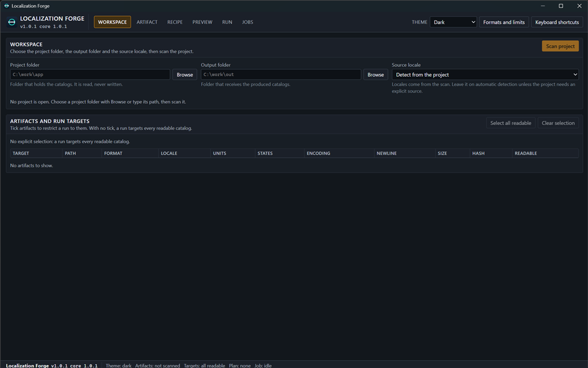Close the Localization Forge window

(x=579, y=6)
